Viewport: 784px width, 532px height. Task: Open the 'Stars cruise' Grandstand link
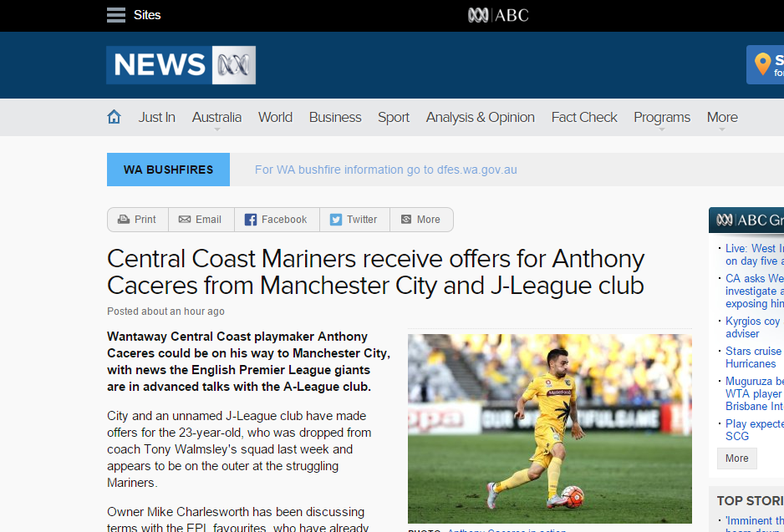pos(754,357)
